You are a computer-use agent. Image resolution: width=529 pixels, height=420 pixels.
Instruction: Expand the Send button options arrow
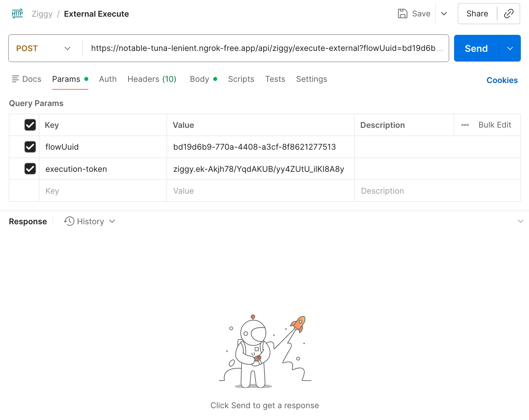coord(510,48)
